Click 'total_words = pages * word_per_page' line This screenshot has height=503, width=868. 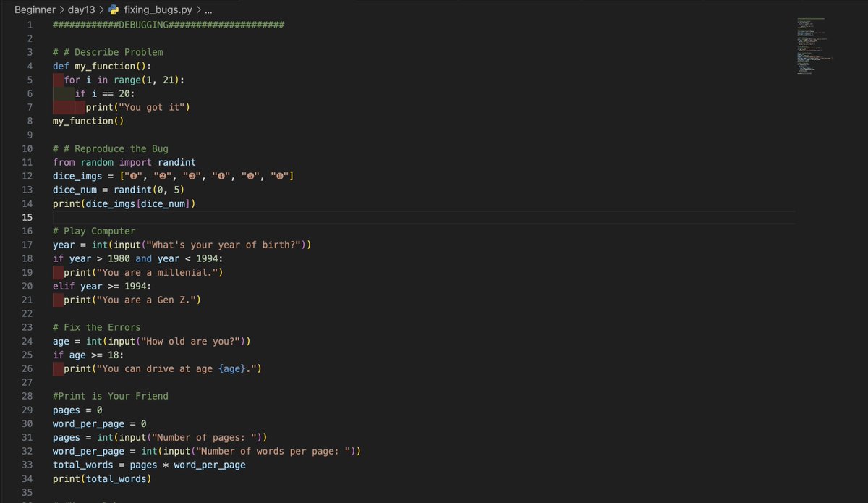(149, 465)
